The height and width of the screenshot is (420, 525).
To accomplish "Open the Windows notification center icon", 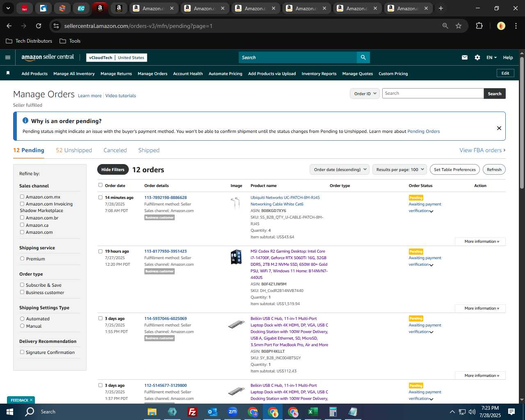I will [511, 412].
